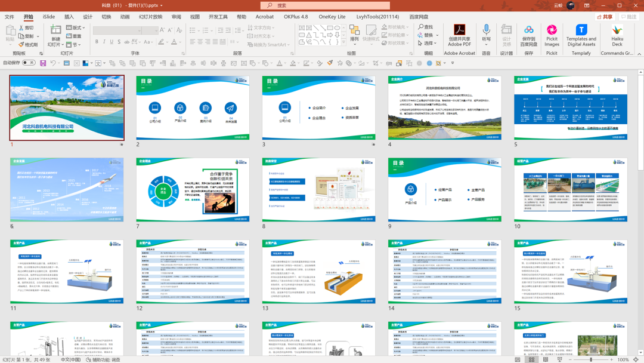Open the font size combo box

tap(150, 30)
